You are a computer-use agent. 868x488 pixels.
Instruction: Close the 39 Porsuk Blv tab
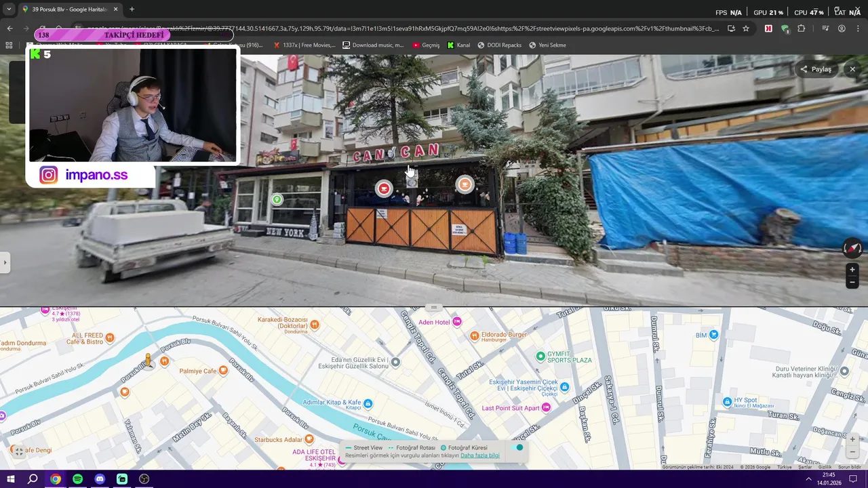[115, 9]
